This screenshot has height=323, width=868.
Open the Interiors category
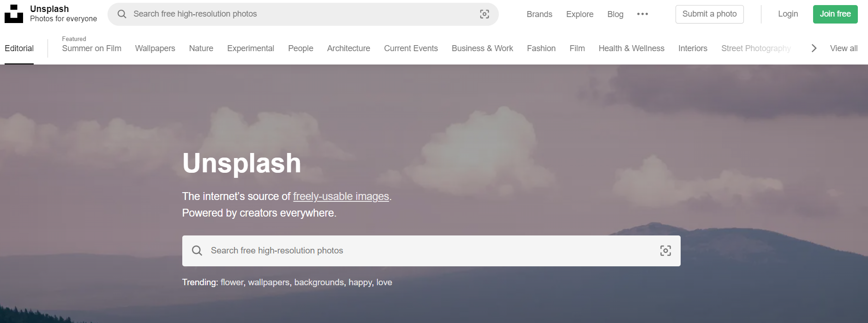point(693,48)
